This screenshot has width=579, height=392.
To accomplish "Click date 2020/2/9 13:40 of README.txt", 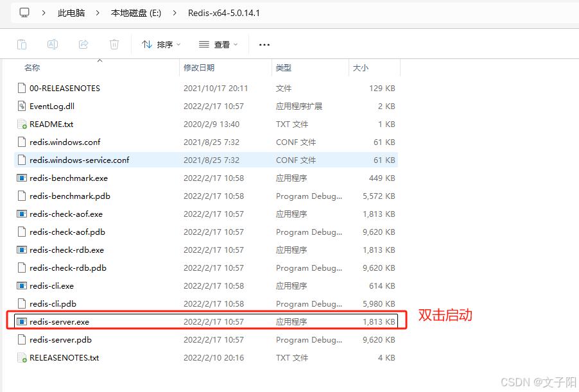I will tap(212, 124).
